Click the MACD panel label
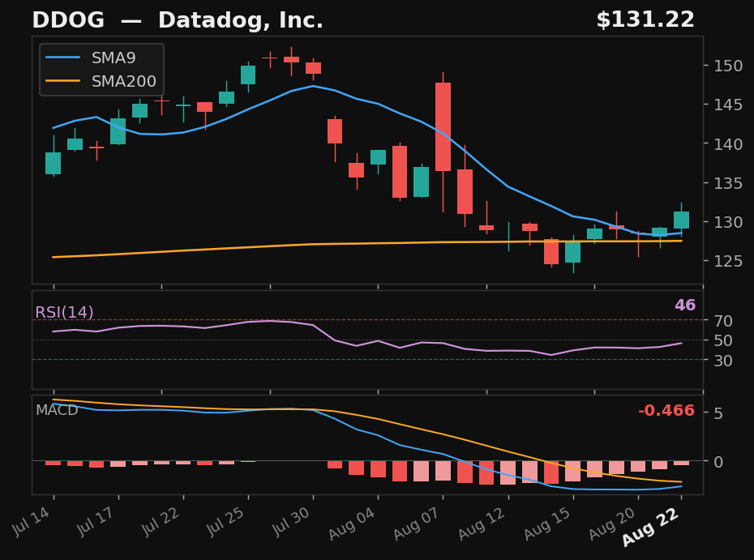This screenshot has height=560, width=754. tap(57, 410)
